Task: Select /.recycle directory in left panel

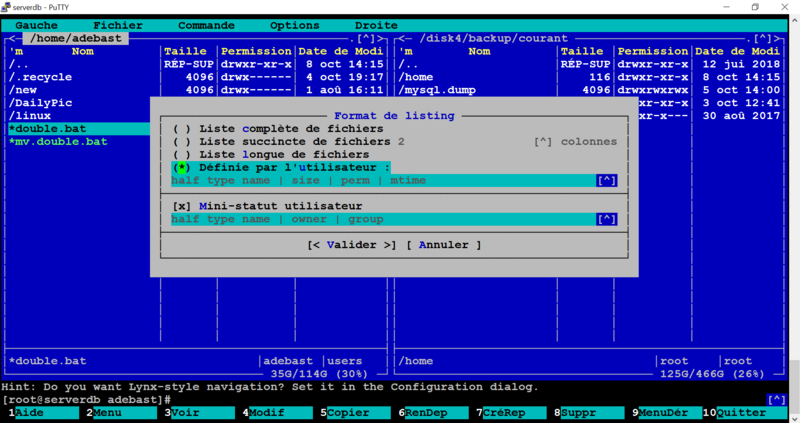Action: tap(40, 77)
